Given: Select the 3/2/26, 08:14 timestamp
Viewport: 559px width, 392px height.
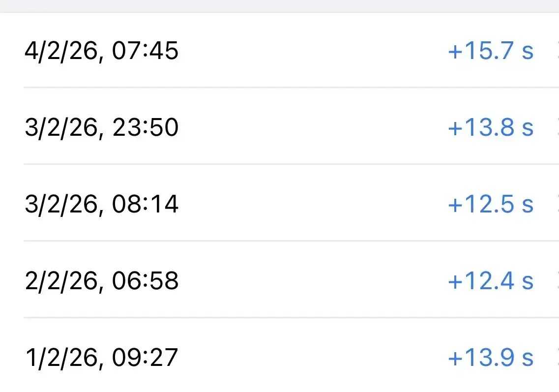Looking at the screenshot, I should click(101, 205).
